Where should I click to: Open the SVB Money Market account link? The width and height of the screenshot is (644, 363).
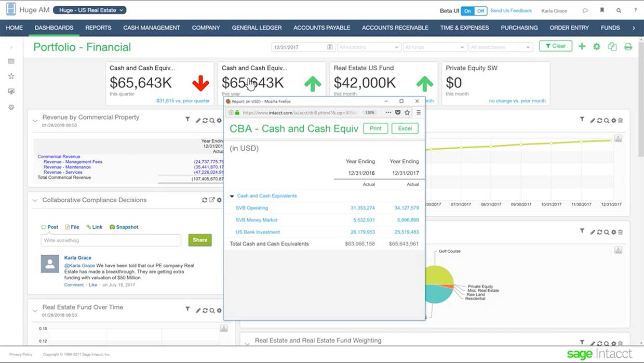tap(257, 220)
